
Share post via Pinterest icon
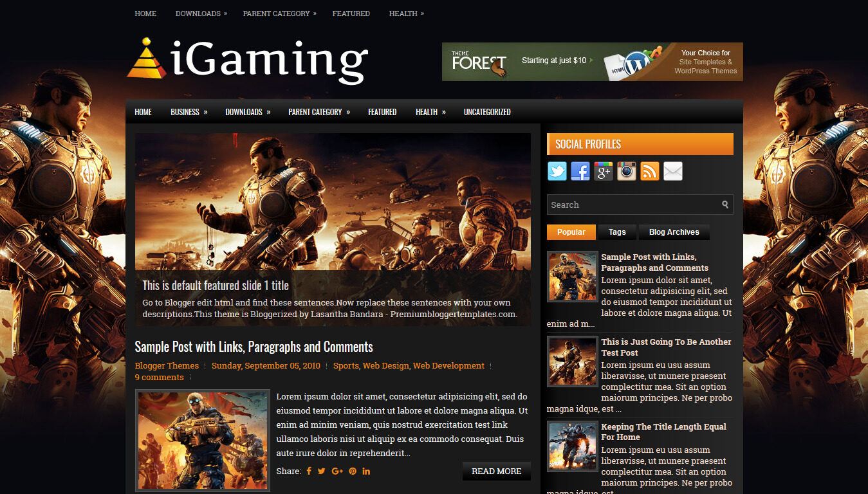click(353, 471)
